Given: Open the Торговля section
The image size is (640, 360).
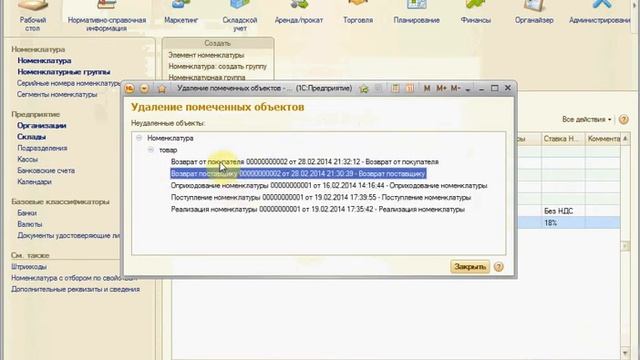Looking at the screenshot, I should pyautogui.click(x=358, y=13).
